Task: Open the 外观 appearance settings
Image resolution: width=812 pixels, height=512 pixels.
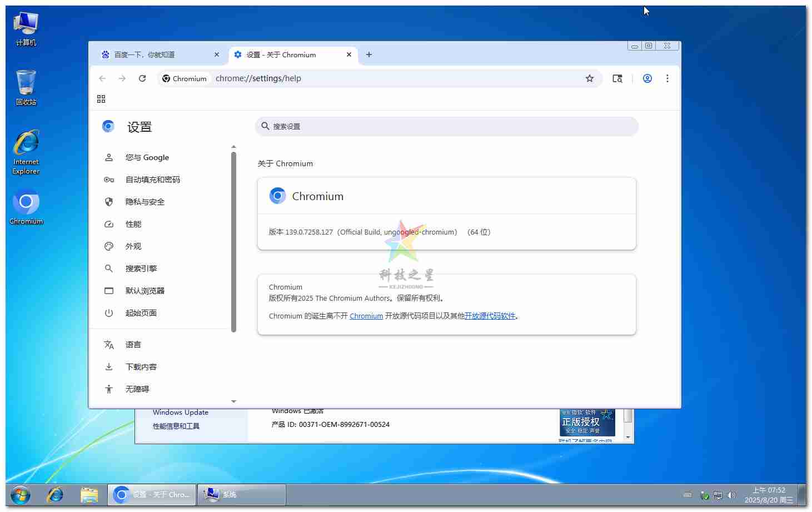Action: [133, 246]
